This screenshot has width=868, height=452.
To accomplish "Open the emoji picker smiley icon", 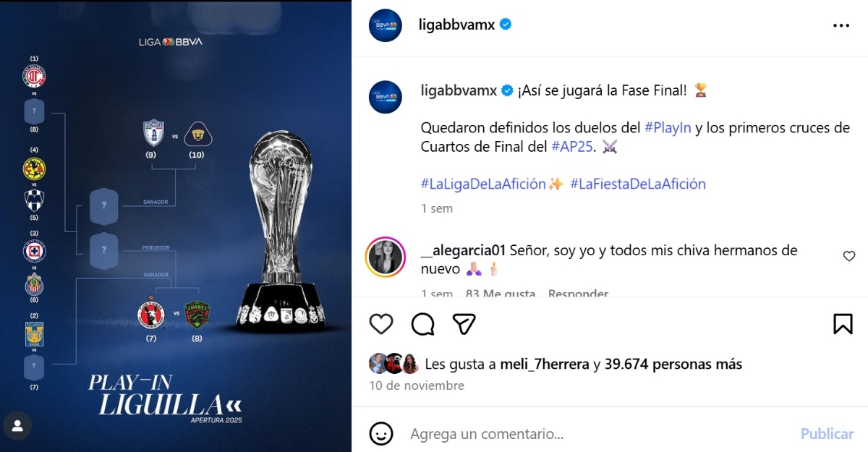I will click(381, 434).
